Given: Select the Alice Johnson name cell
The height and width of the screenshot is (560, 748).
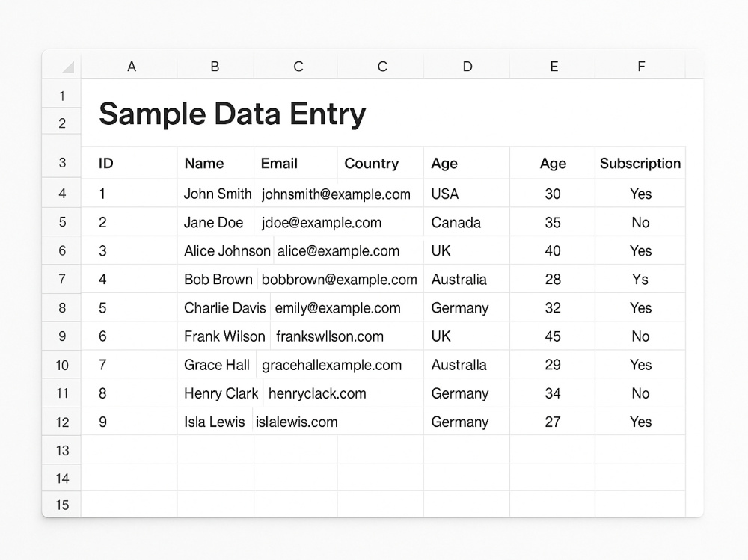Looking at the screenshot, I should (227, 251).
